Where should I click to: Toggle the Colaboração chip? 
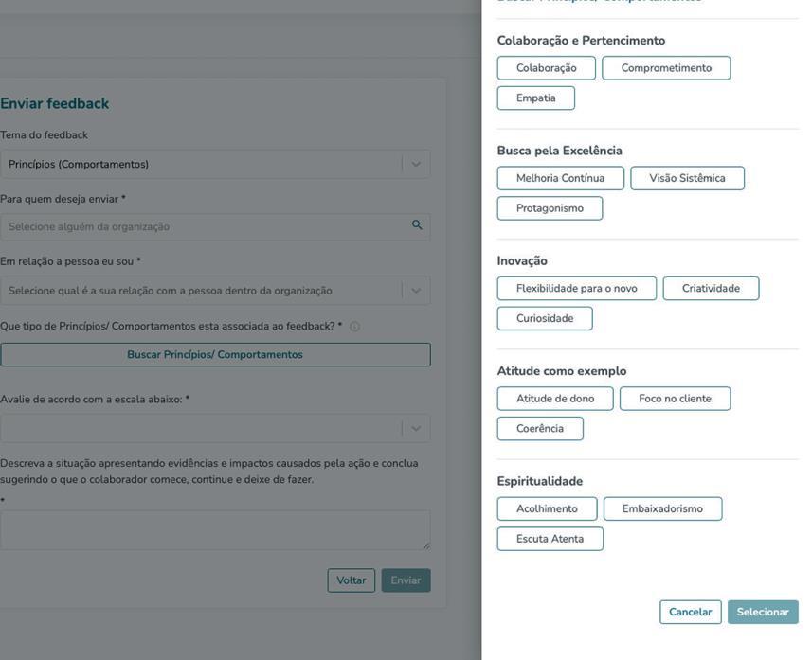tap(546, 68)
